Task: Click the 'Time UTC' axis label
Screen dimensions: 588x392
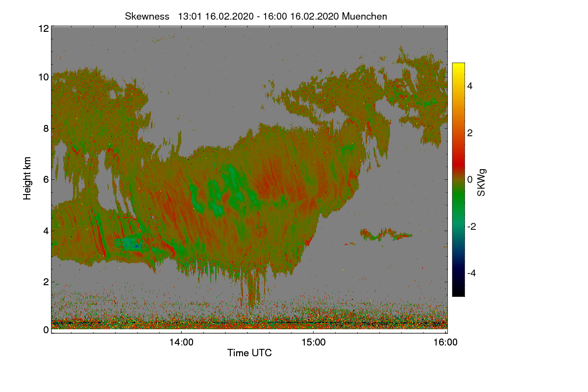Action: [249, 352]
